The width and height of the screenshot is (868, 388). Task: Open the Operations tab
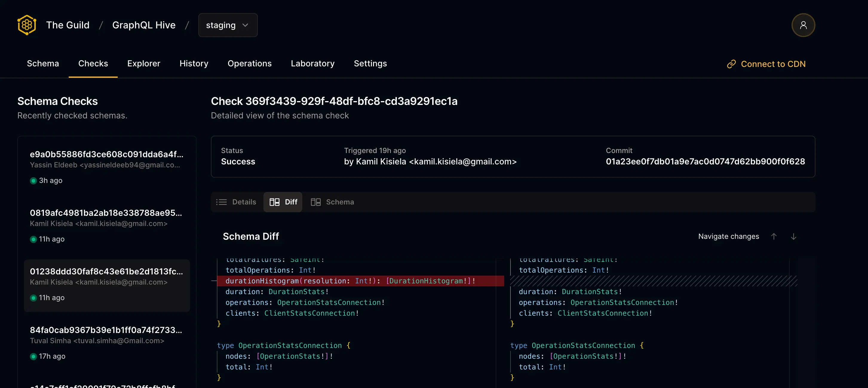tap(249, 63)
